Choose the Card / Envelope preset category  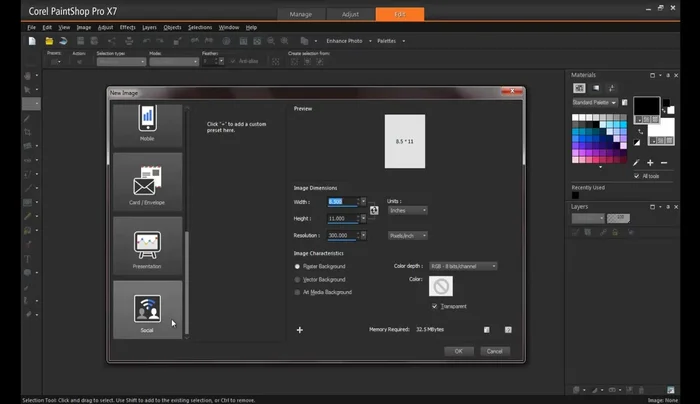147,182
